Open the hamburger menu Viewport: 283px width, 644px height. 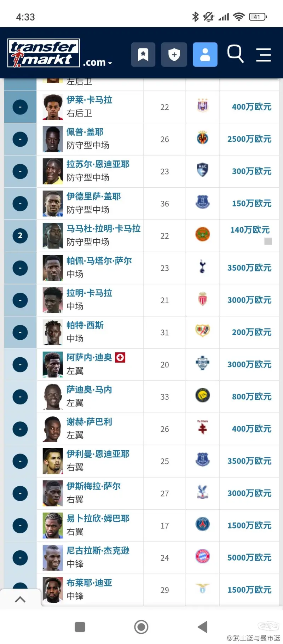coord(264,55)
